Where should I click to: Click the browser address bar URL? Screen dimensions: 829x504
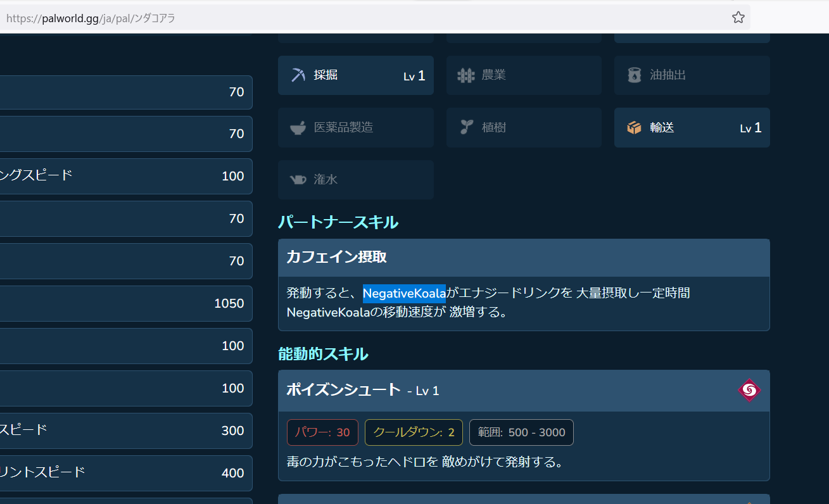tap(91, 18)
